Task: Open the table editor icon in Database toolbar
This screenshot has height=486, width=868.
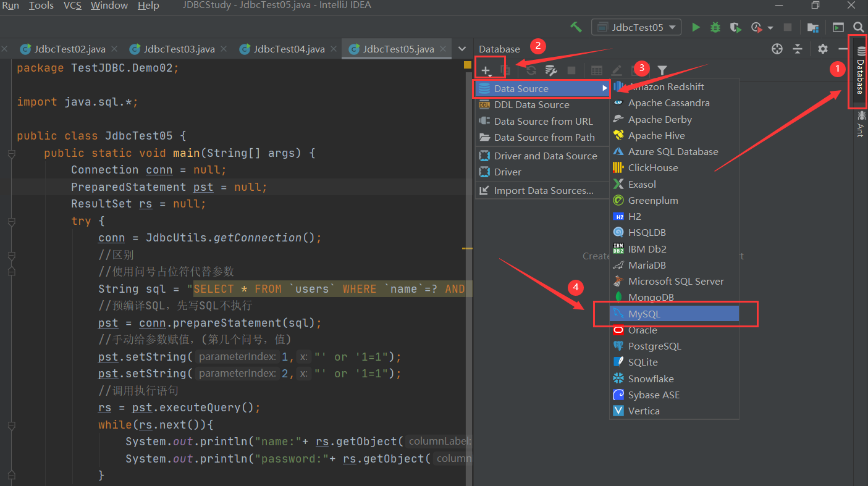Action: (597, 70)
